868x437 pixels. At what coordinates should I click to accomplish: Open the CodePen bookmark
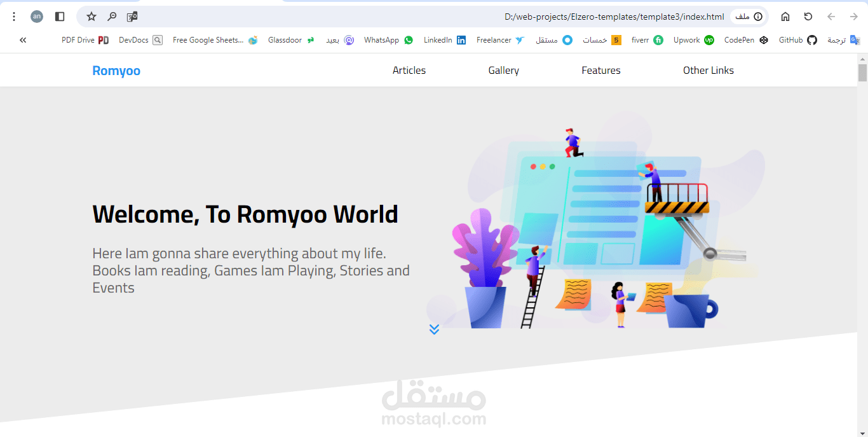click(746, 40)
